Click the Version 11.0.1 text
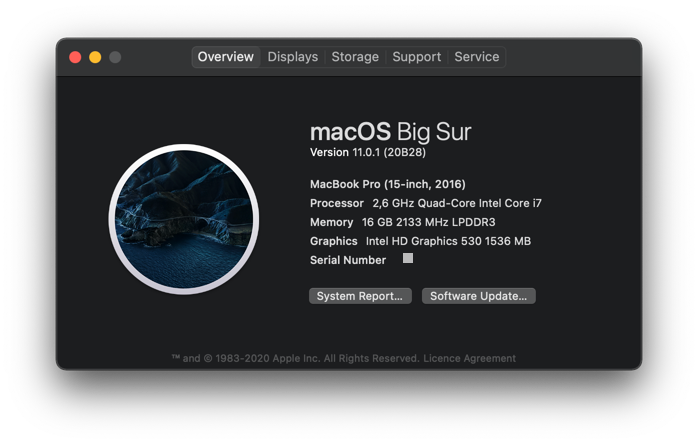 368,152
